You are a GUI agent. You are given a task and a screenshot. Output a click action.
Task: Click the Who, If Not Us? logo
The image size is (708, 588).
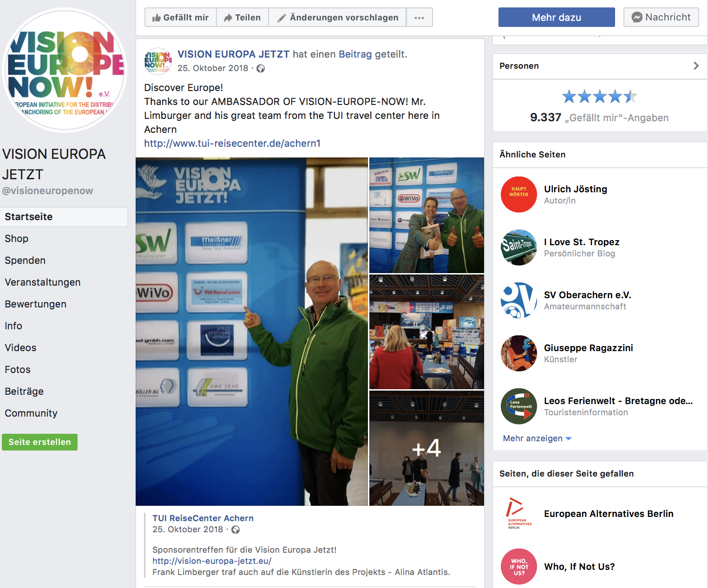tap(518, 567)
